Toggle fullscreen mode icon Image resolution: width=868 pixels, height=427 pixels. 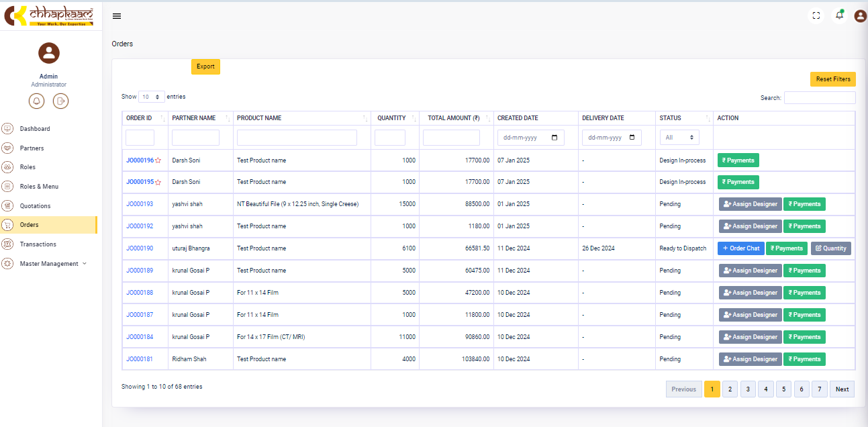(x=816, y=15)
